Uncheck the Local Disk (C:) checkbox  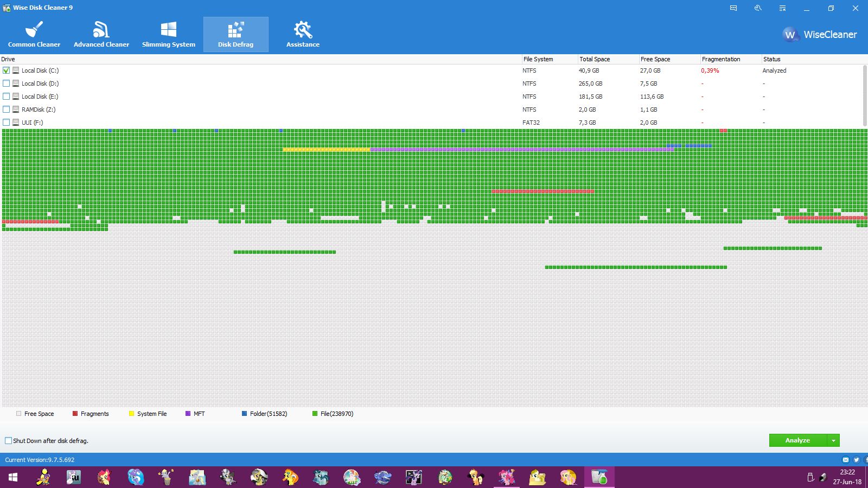pyautogui.click(x=7, y=70)
